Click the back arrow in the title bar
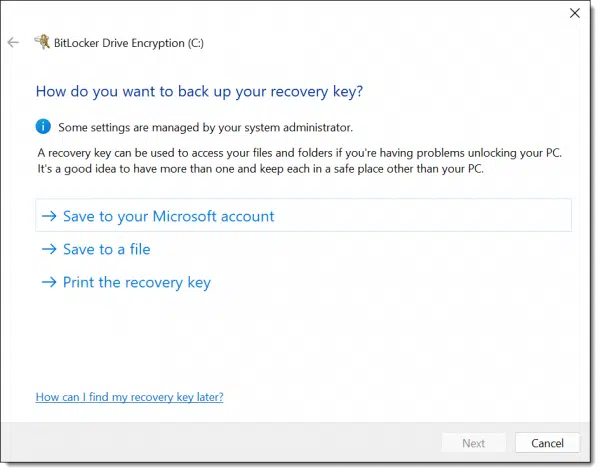 (14, 43)
